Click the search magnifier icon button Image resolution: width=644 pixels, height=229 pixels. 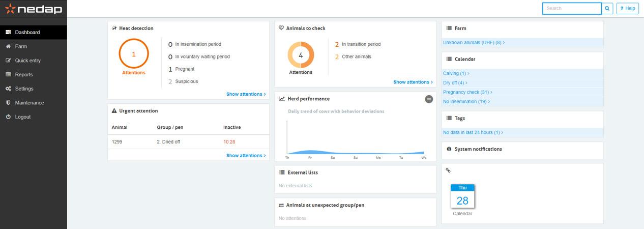(607, 8)
